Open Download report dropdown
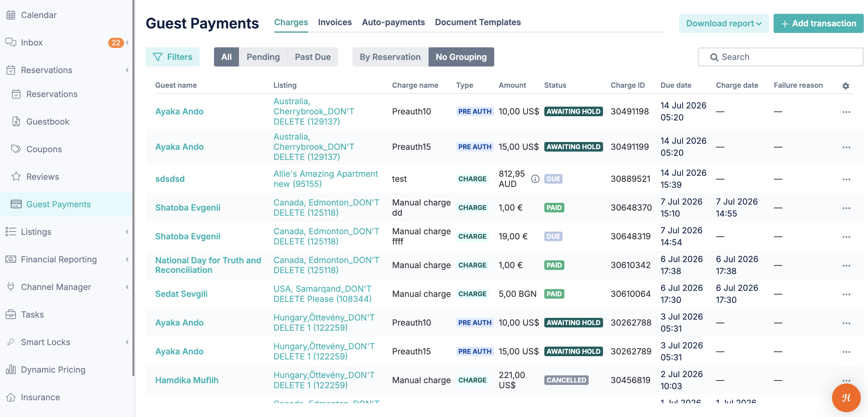This screenshot has width=868, height=417. pyautogui.click(x=724, y=23)
